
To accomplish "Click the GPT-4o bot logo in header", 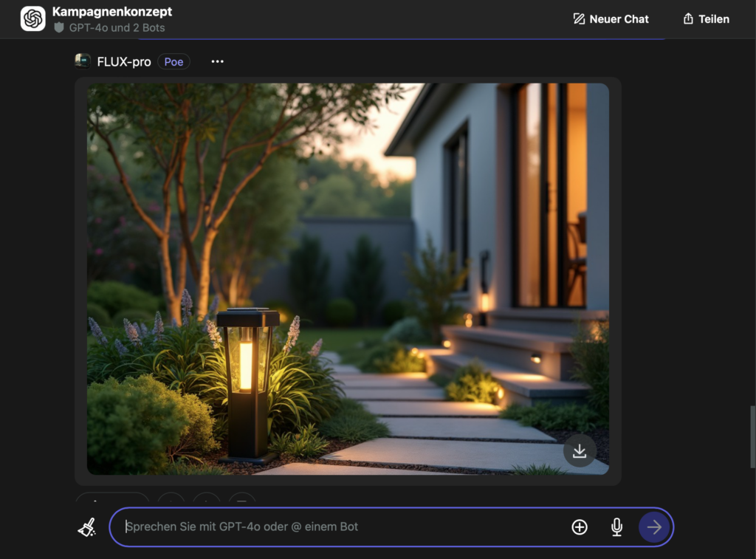I will [x=32, y=19].
